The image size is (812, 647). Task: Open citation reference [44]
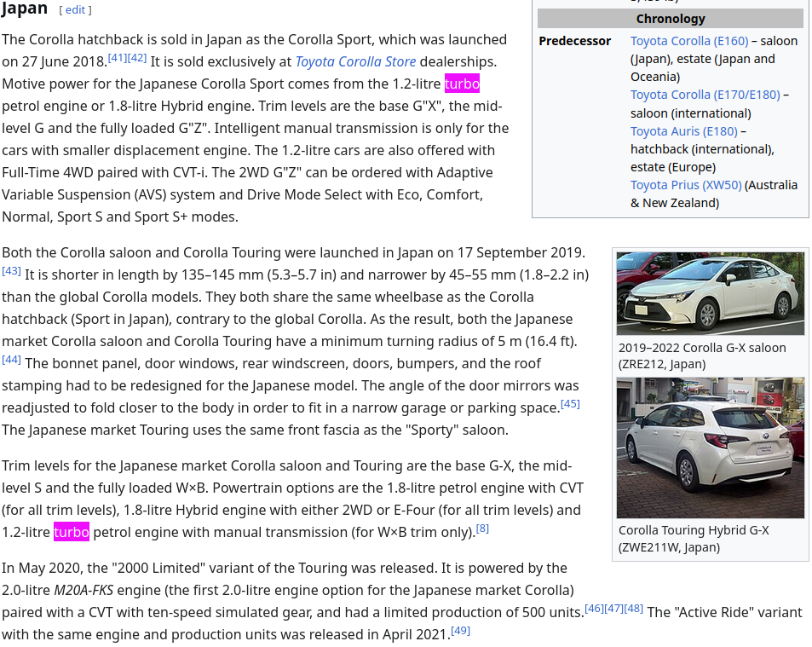coord(11,359)
